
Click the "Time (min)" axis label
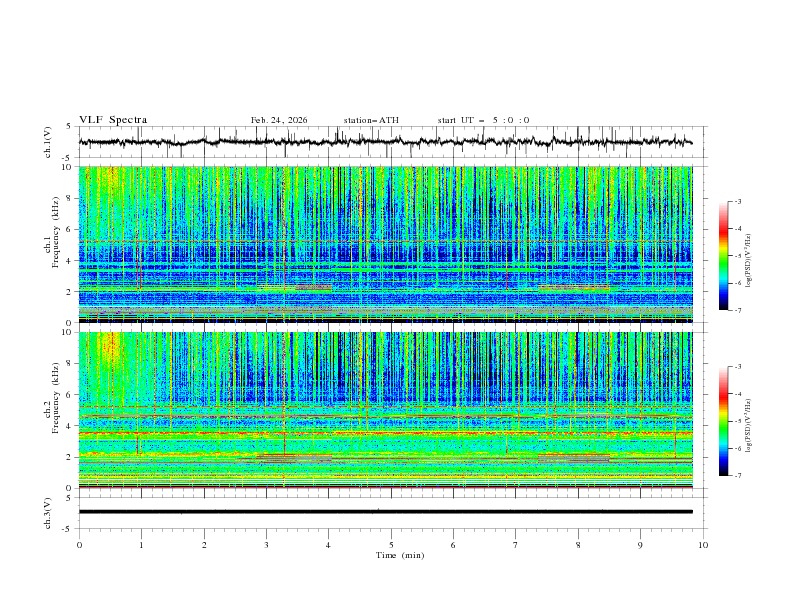point(400,555)
